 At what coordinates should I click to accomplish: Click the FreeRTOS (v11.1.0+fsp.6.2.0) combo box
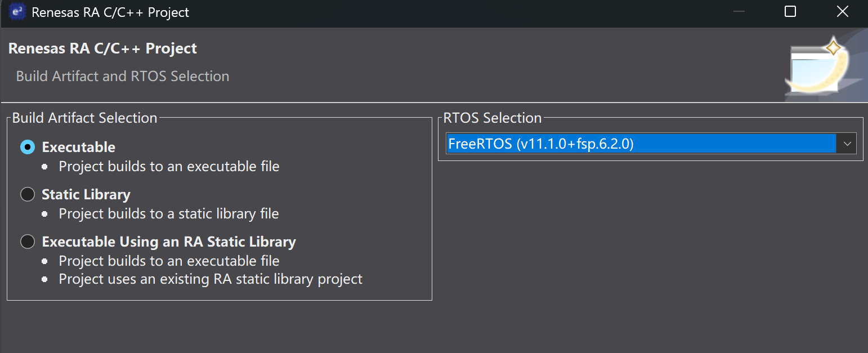tap(641, 144)
